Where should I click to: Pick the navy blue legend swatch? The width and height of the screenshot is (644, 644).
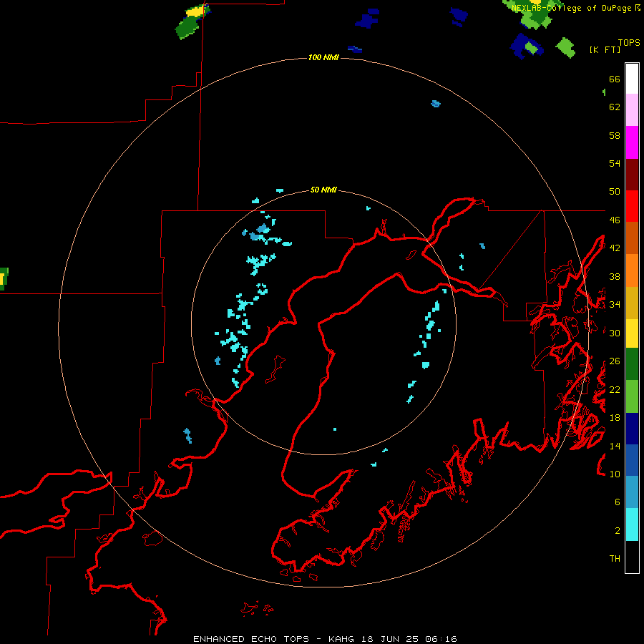pos(632,429)
